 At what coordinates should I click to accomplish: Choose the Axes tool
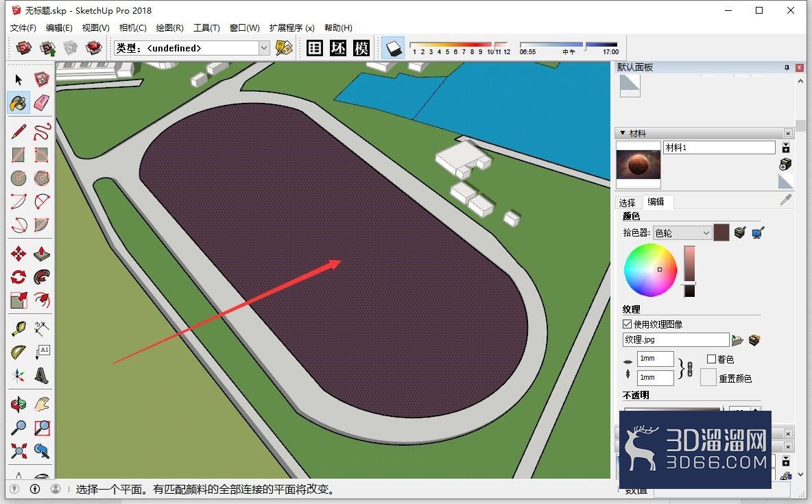(19, 376)
